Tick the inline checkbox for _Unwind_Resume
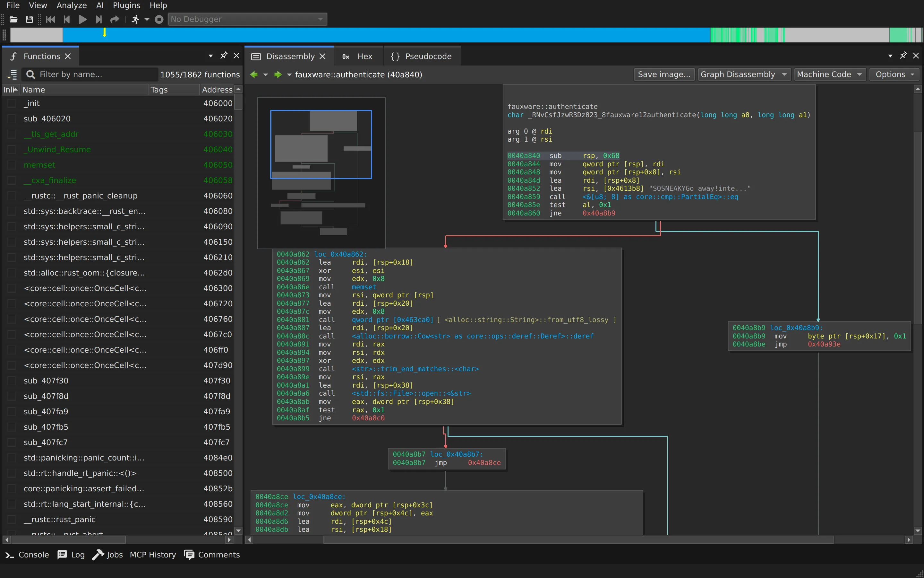The width and height of the screenshot is (924, 578). point(12,149)
